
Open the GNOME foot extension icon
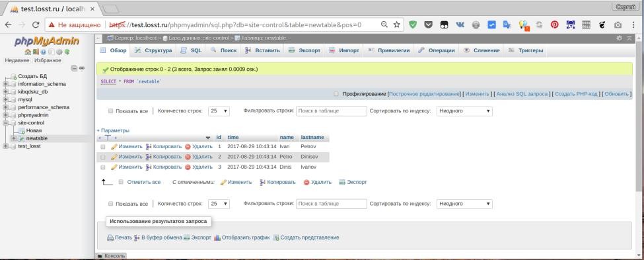(x=602, y=24)
